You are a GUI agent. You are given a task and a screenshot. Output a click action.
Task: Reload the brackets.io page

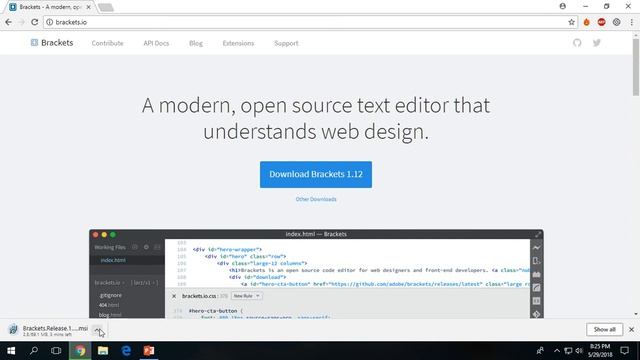tap(35, 22)
